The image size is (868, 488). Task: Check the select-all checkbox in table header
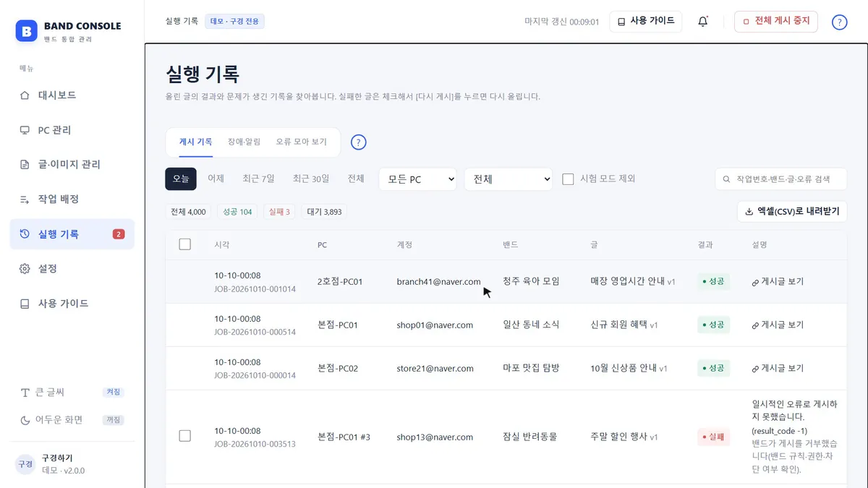(x=184, y=244)
